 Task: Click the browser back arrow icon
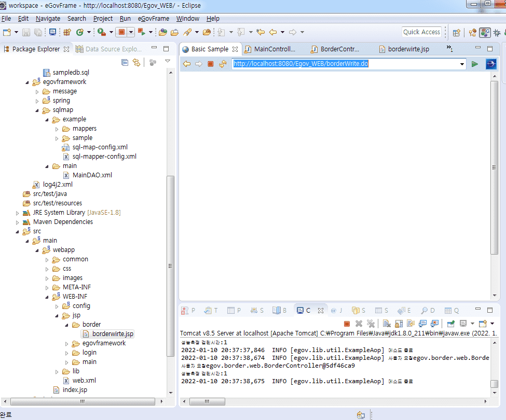pos(186,64)
